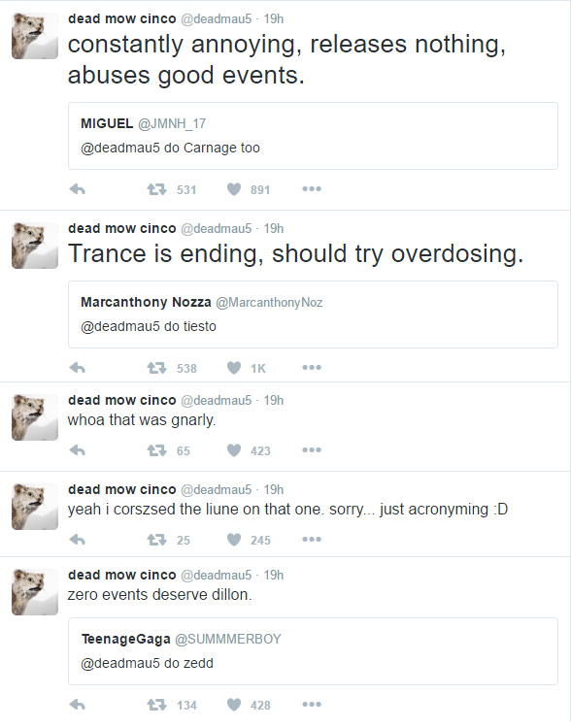Retweet the tweet with 65 retweets
The width and height of the screenshot is (571, 728).
click(x=156, y=449)
